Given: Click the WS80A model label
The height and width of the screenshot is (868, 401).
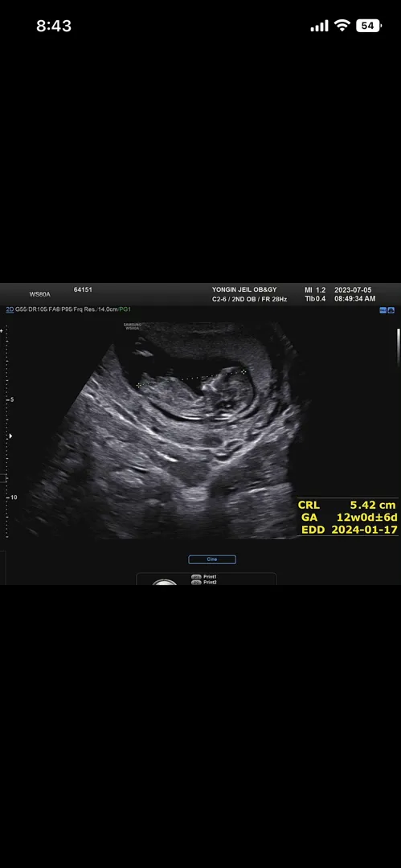Looking at the screenshot, I should click(40, 294).
